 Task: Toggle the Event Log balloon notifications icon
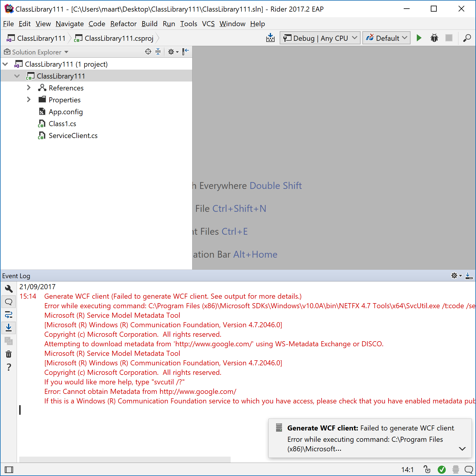pos(9,302)
